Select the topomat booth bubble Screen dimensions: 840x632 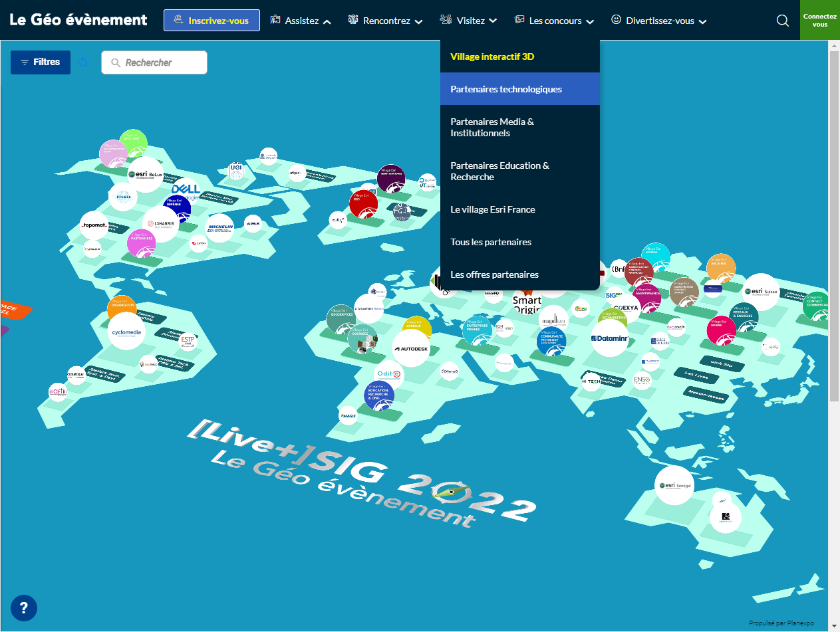point(94,225)
